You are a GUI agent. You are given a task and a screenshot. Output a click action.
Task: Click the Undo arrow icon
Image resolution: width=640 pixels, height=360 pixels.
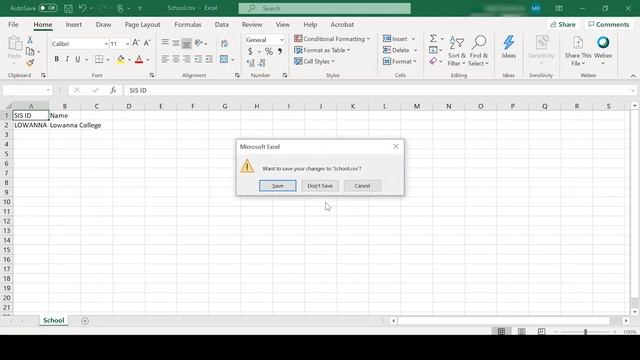tap(82, 8)
